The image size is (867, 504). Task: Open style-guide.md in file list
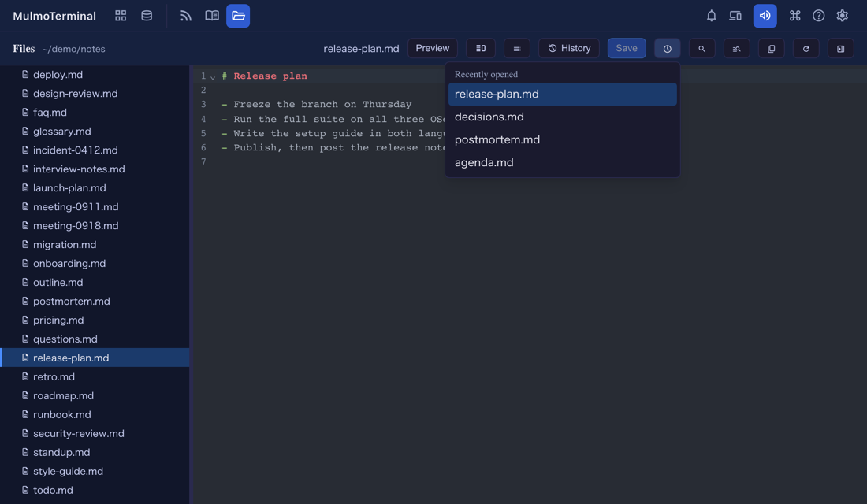95,471
